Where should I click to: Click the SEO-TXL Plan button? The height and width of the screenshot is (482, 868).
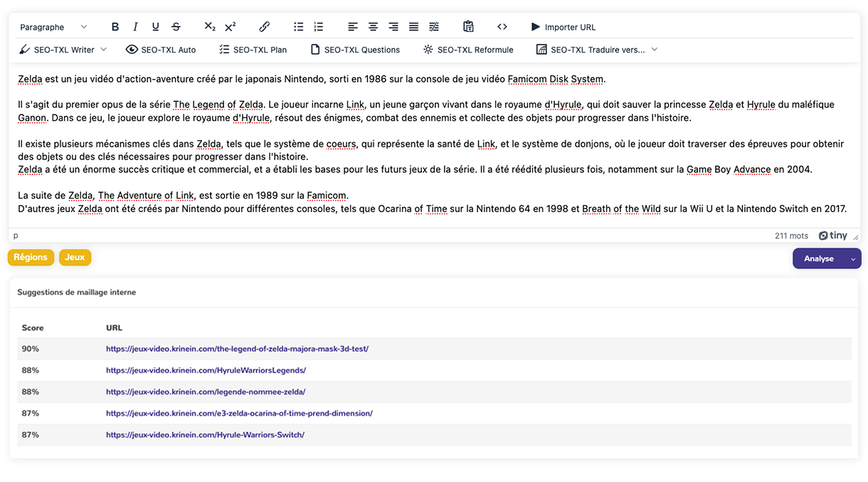point(253,50)
